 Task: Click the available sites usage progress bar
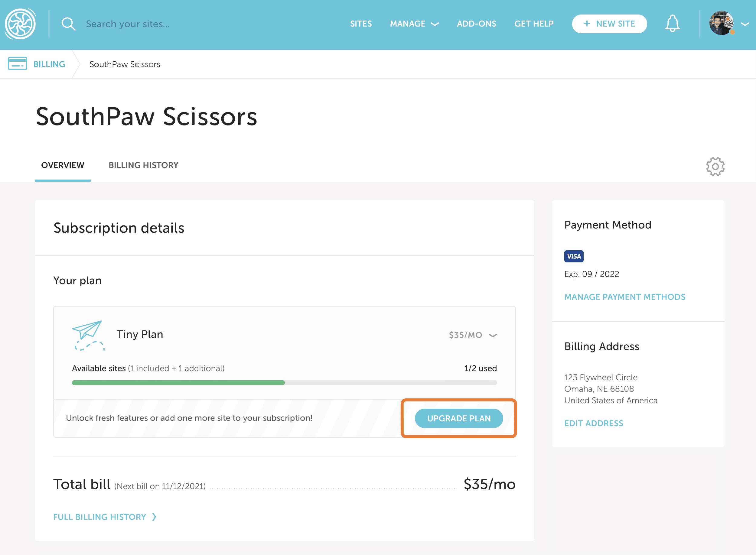(284, 383)
